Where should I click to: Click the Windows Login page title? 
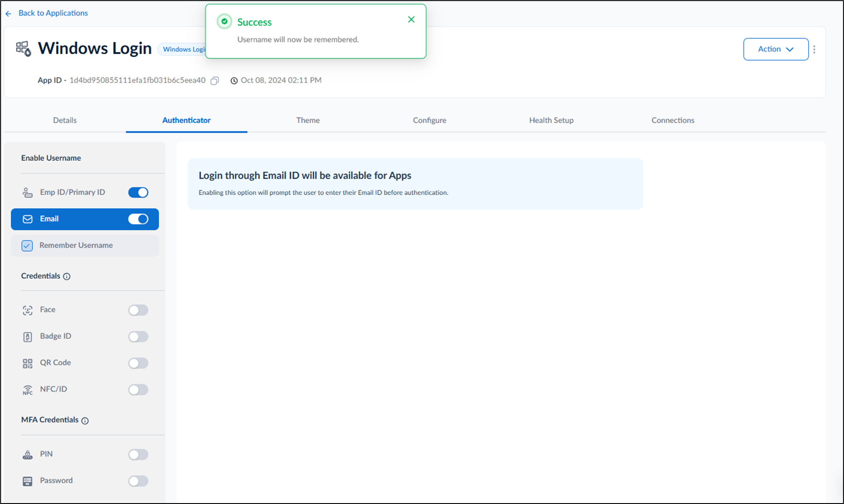95,48
